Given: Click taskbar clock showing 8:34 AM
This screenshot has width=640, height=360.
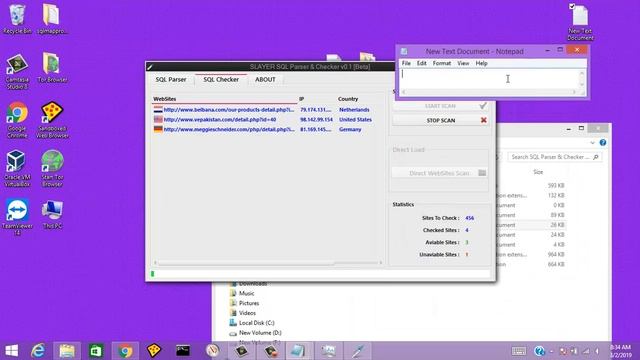Looking at the screenshot, I should click(621, 351).
